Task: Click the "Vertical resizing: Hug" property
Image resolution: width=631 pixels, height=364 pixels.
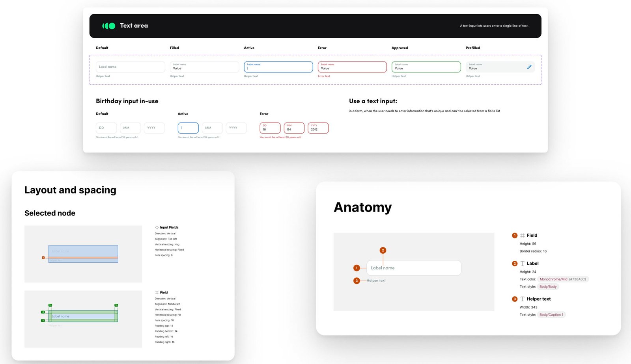Action: tap(167, 245)
